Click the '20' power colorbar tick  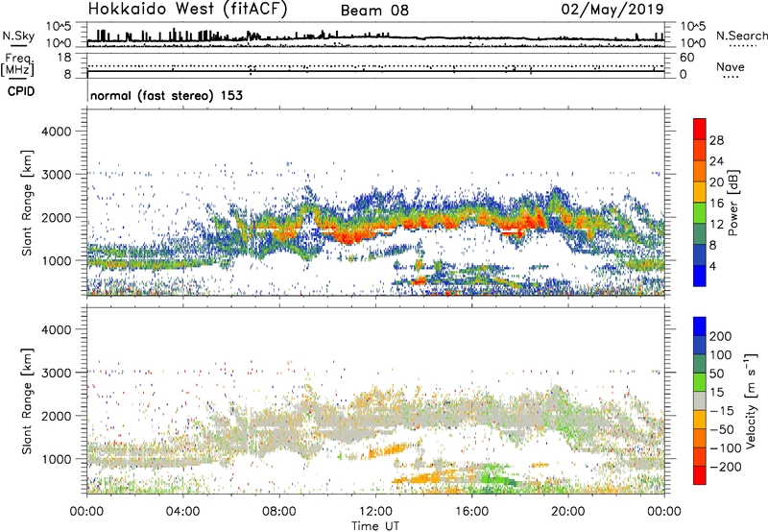716,182
